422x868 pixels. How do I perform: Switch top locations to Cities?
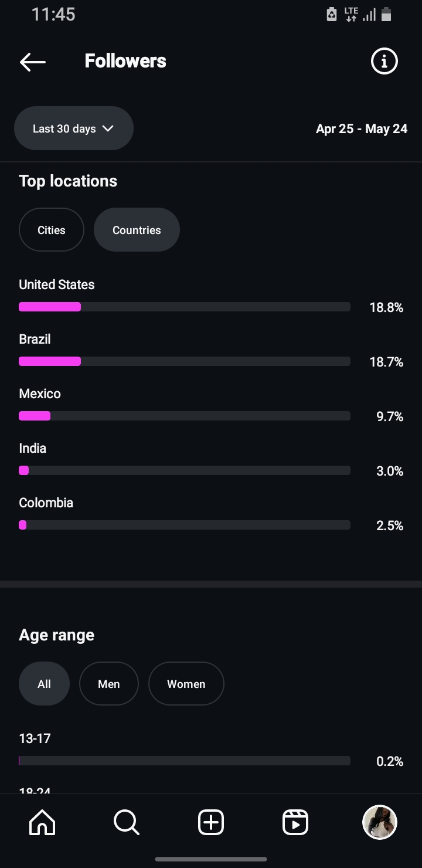point(52,230)
